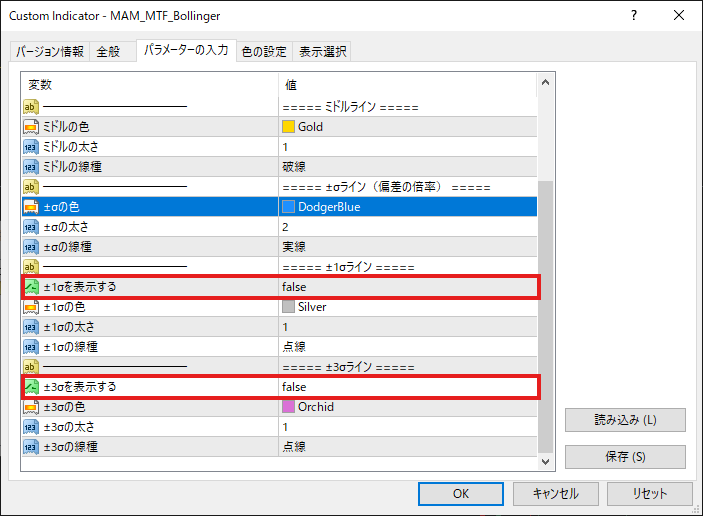Image resolution: width=703 pixels, height=516 pixels.
Task: Switch to the 表示選択 tab
Action: click(322, 52)
